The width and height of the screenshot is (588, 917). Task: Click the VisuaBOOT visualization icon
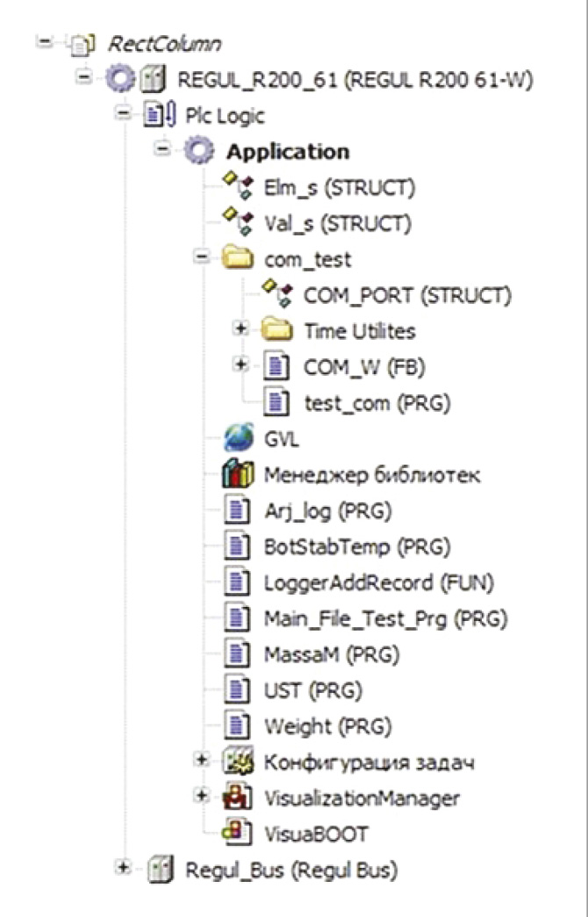click(238, 833)
